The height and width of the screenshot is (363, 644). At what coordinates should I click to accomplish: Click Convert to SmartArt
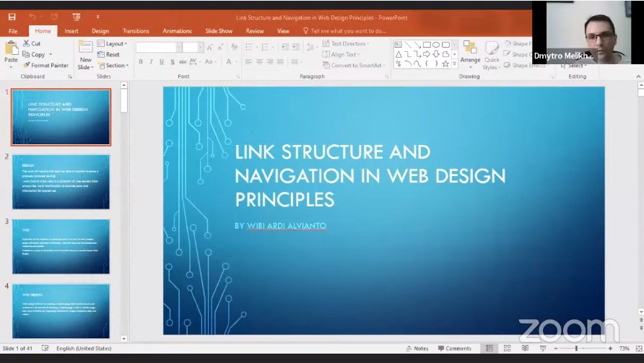[x=353, y=65]
